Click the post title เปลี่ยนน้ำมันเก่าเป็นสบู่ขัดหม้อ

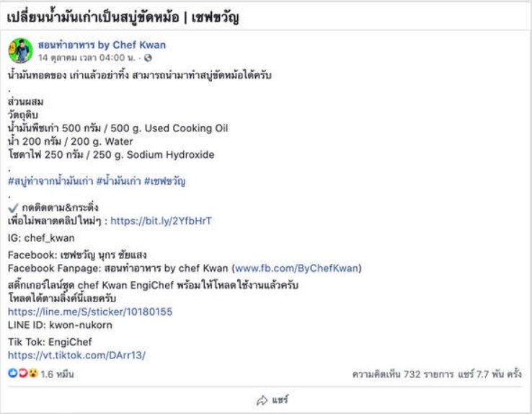(92, 17)
